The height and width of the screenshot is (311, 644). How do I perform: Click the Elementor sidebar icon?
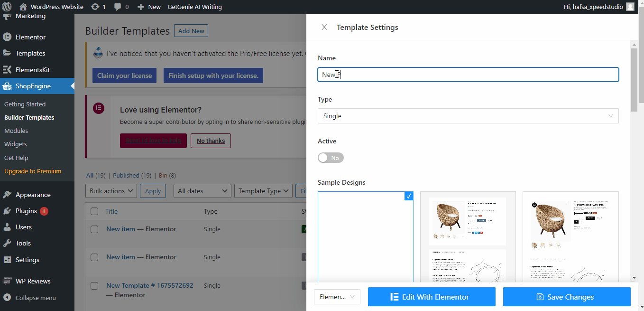[7, 37]
